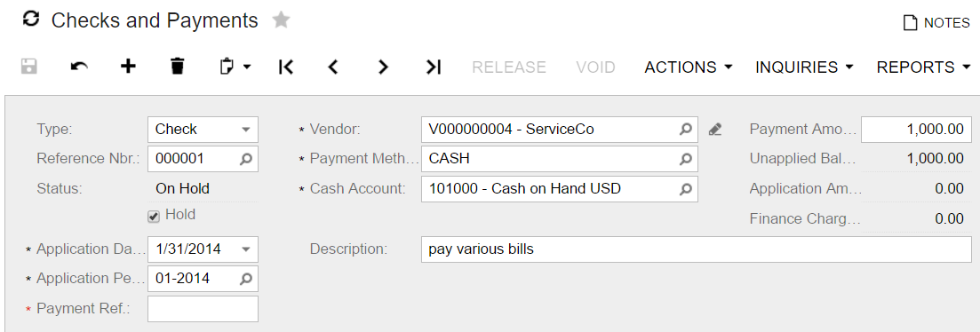Click Vendor lookup magnifier icon
This screenshot has width=980, height=332.
coord(686,130)
